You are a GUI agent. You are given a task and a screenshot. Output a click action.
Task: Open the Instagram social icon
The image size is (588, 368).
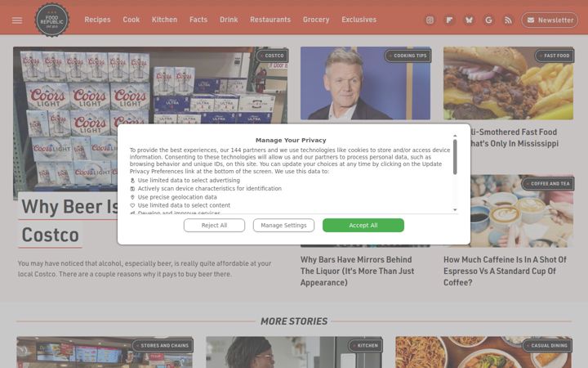click(430, 20)
